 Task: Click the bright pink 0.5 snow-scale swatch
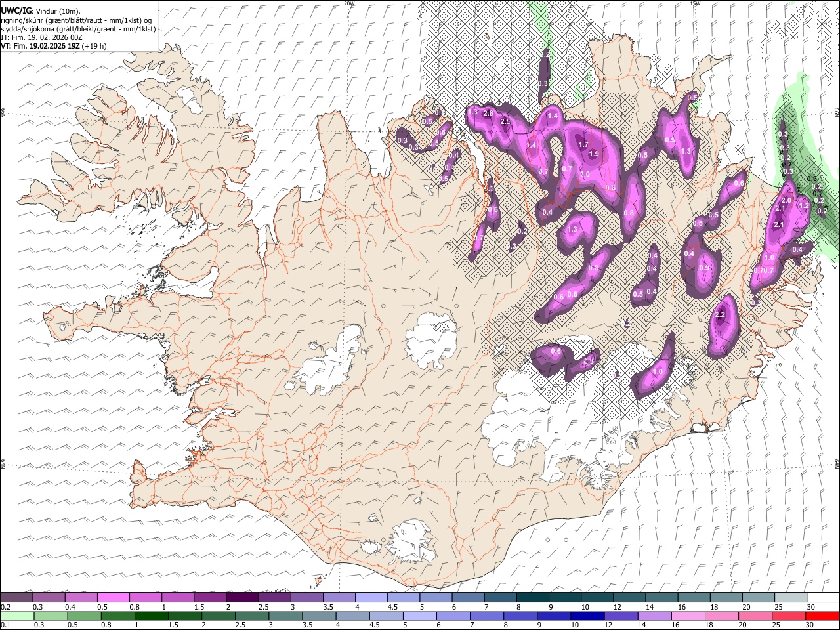click(x=113, y=598)
